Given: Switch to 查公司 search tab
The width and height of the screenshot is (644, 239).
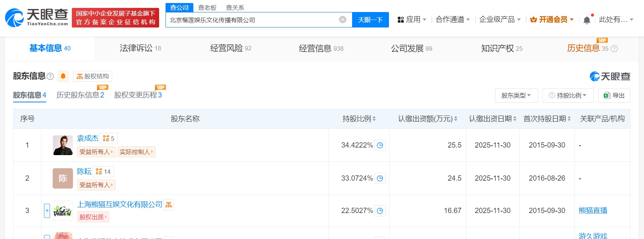Looking at the screenshot, I should pyautogui.click(x=179, y=8).
